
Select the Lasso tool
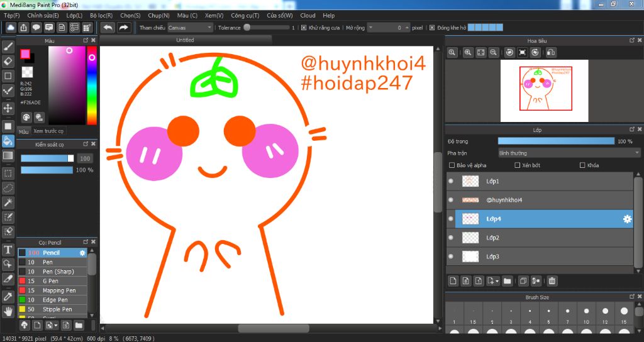click(8, 188)
